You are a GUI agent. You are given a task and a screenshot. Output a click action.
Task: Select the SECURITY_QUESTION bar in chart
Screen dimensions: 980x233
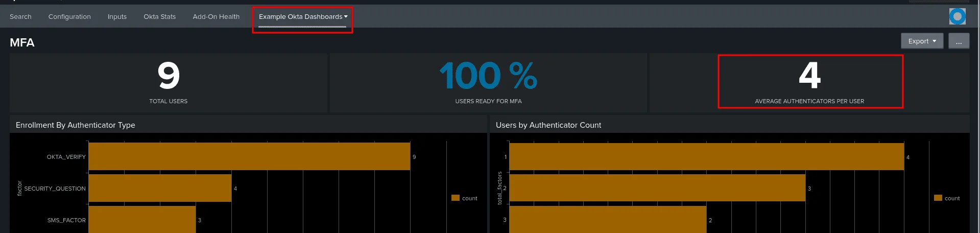[160, 188]
